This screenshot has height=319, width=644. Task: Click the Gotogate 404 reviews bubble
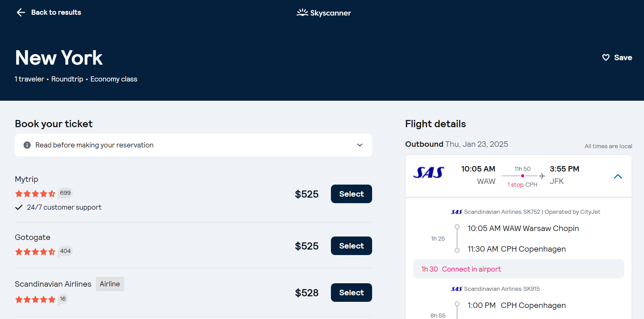click(65, 251)
